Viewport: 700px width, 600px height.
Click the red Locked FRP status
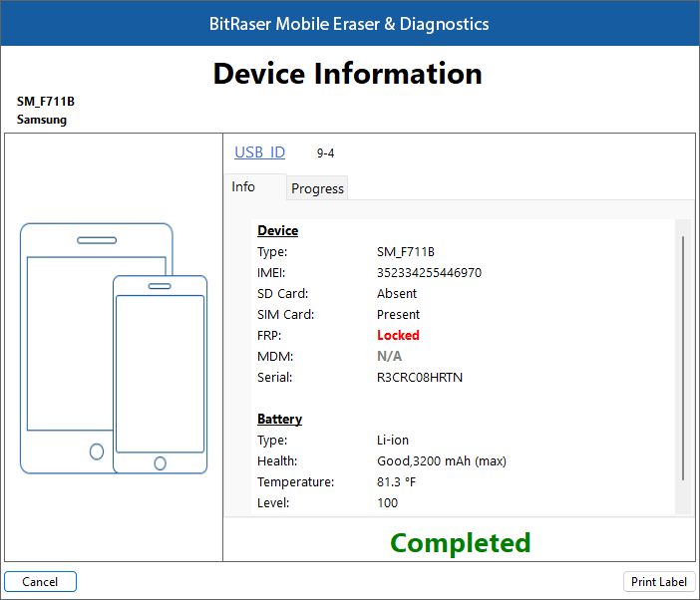(x=398, y=335)
